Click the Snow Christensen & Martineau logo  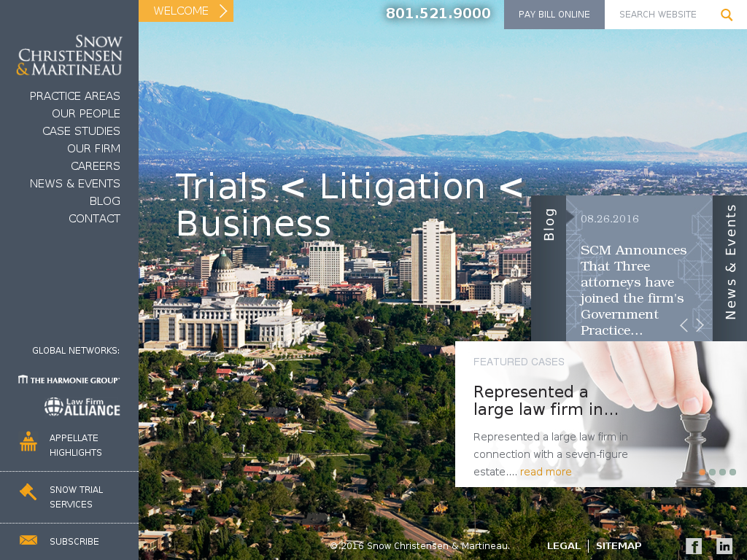pos(69,55)
